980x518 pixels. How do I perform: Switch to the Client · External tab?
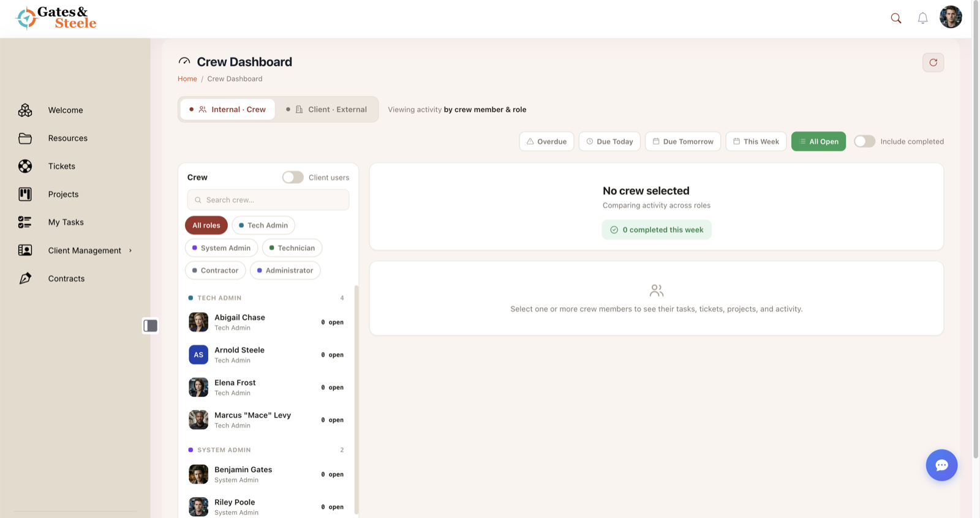click(x=326, y=110)
